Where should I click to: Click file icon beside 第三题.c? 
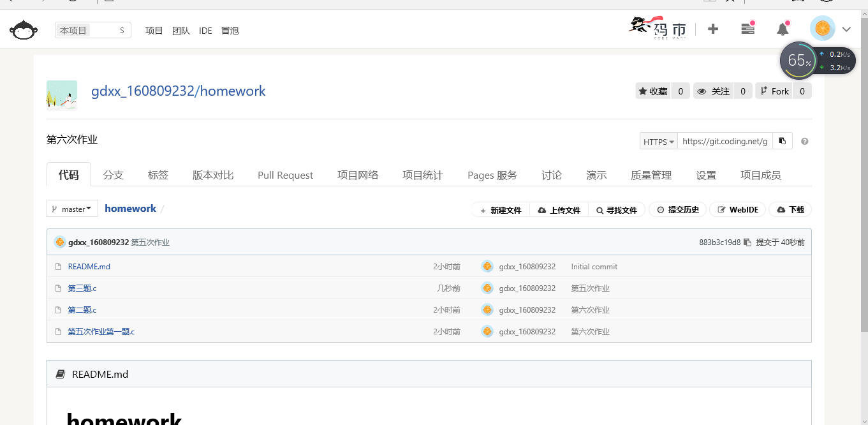(58, 288)
